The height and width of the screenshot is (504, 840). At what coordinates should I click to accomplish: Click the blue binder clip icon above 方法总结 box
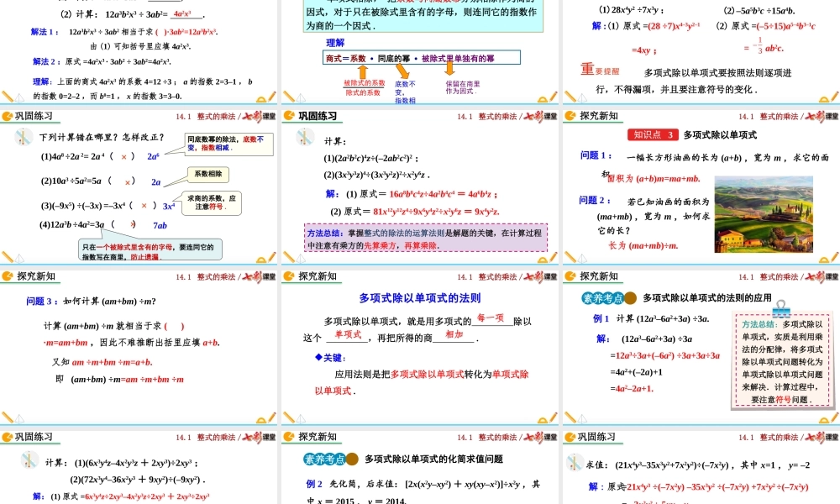[x=781, y=311]
